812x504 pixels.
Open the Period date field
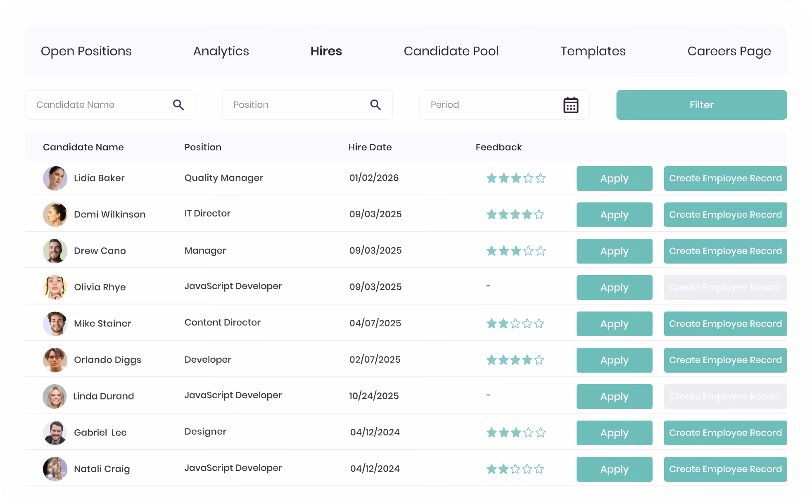click(504, 105)
